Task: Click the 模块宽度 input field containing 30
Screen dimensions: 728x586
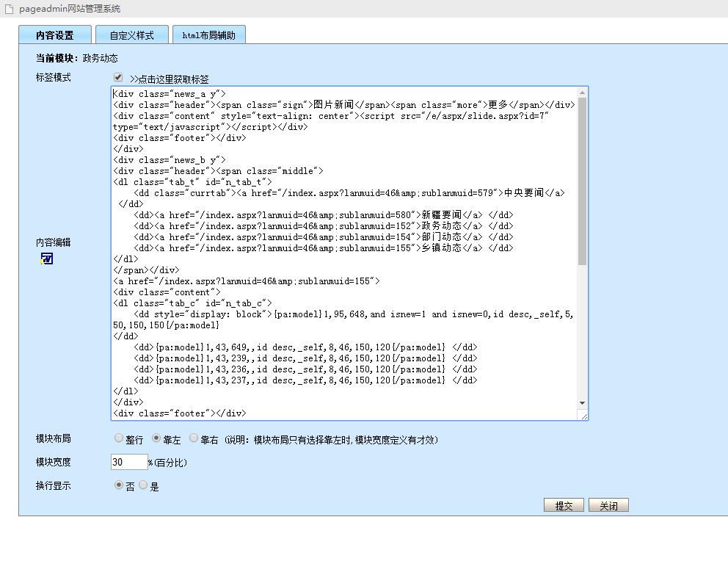Action: click(x=129, y=462)
